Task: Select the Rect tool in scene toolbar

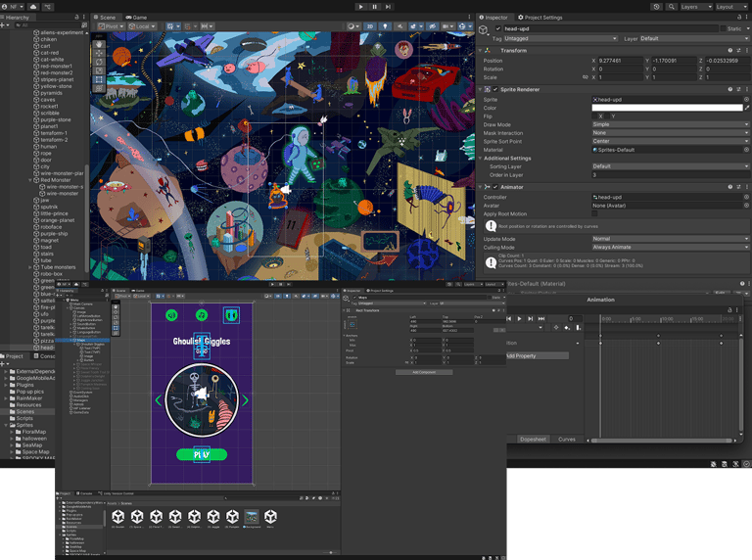Action: 99,81
